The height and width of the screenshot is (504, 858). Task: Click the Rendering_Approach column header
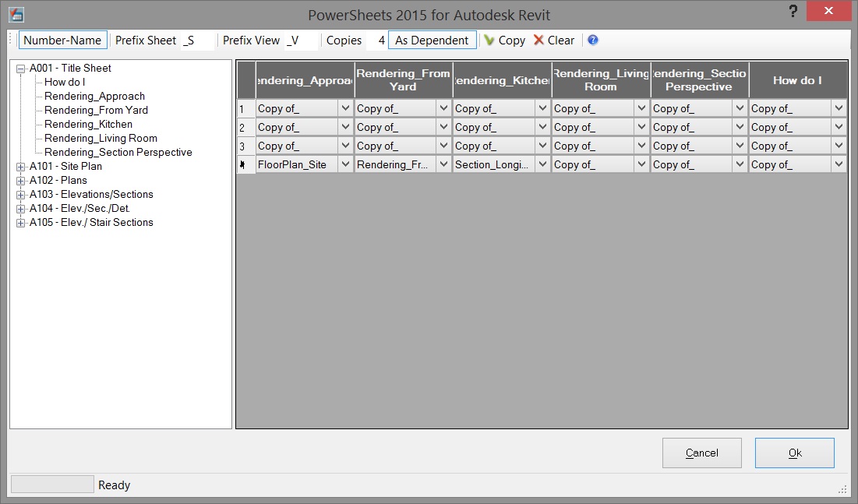pyautogui.click(x=305, y=80)
